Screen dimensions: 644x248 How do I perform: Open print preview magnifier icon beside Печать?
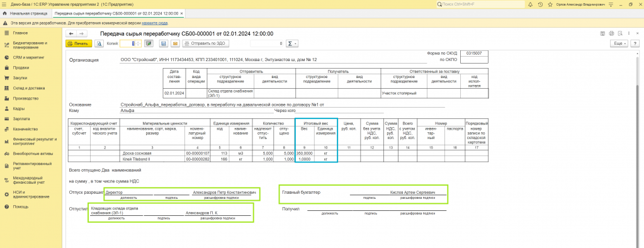pyautogui.click(x=99, y=43)
